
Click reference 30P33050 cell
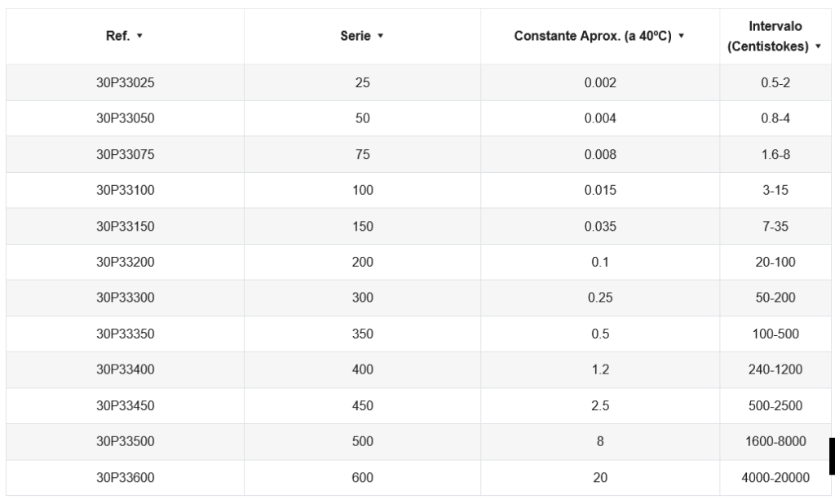125,118
